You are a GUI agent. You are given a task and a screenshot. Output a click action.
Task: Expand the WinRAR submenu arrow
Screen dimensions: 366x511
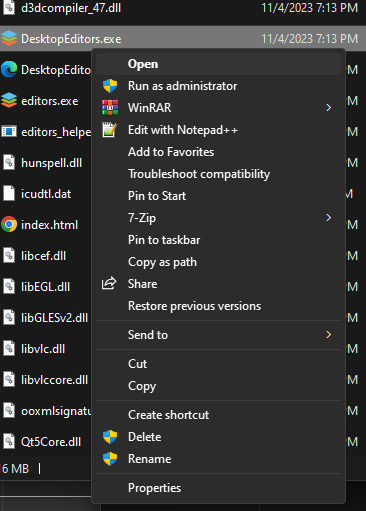329,108
